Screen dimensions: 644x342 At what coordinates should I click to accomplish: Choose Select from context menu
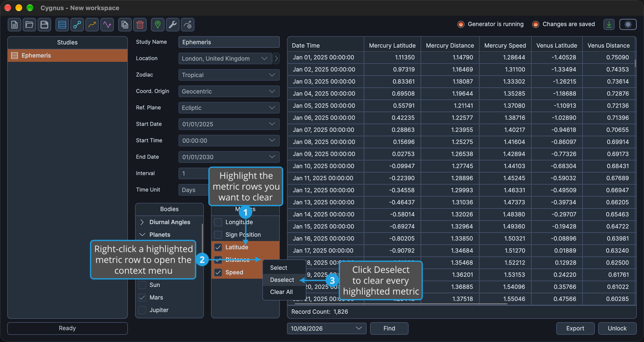click(284, 268)
